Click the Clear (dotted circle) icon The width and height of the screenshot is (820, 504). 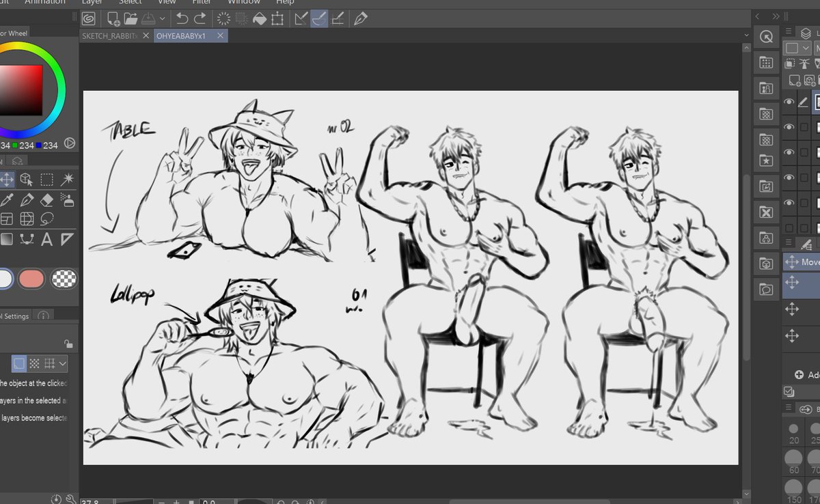pyautogui.click(x=223, y=18)
